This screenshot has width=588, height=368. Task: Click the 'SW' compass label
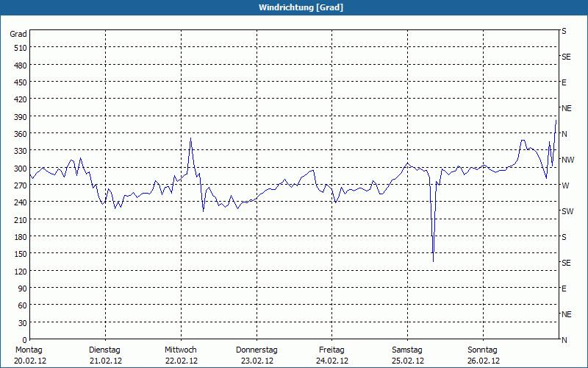[567, 211]
